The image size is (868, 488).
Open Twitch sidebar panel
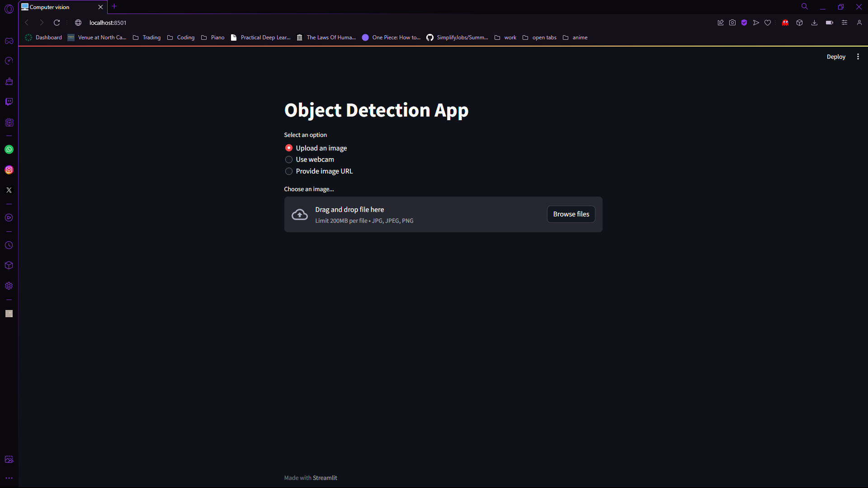[x=9, y=102]
